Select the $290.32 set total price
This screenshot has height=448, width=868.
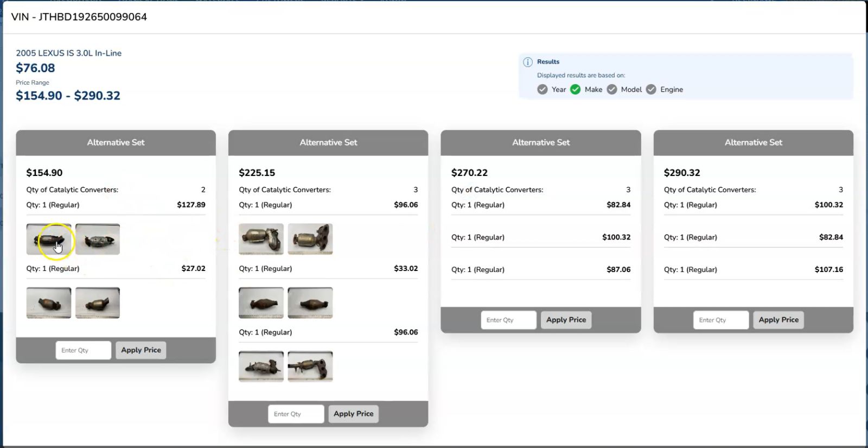682,173
